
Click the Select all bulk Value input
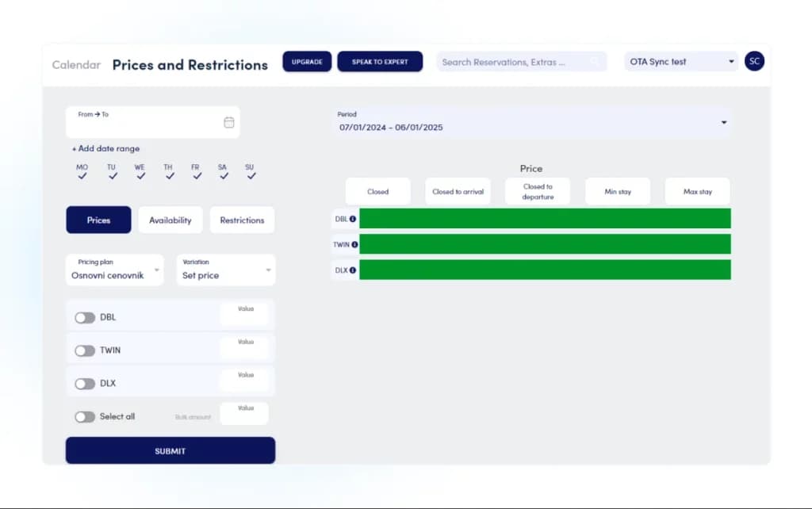[244, 414]
